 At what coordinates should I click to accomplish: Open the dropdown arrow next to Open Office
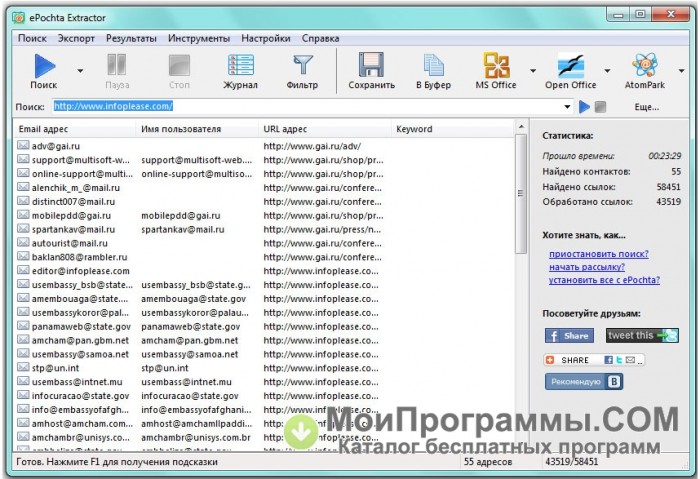pos(607,71)
